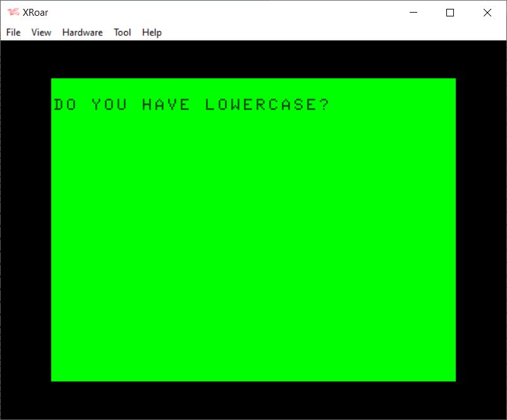Open the File menu
507x420 pixels.
click(13, 32)
